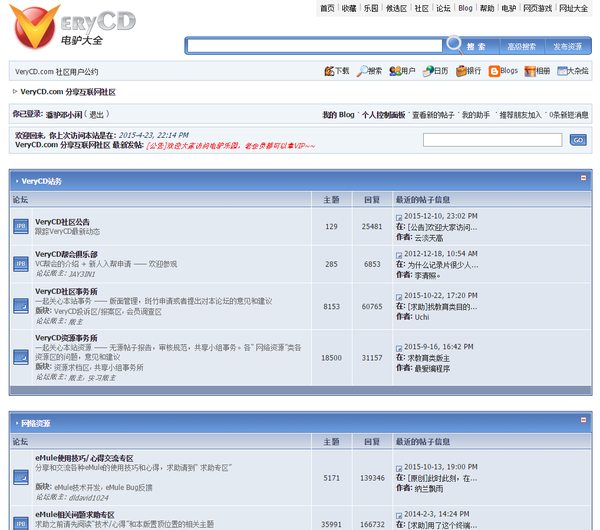Click the 发布资源 button
The image size is (600, 530).
(x=568, y=46)
